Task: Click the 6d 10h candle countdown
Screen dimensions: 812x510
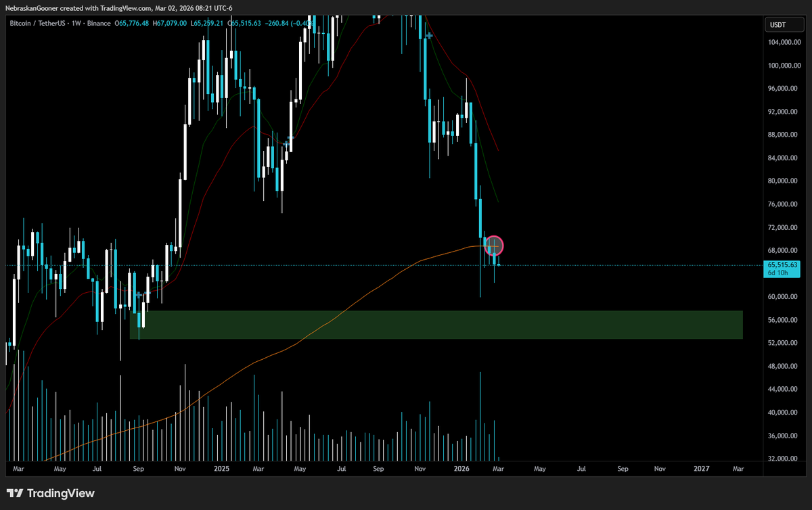Action: point(776,273)
